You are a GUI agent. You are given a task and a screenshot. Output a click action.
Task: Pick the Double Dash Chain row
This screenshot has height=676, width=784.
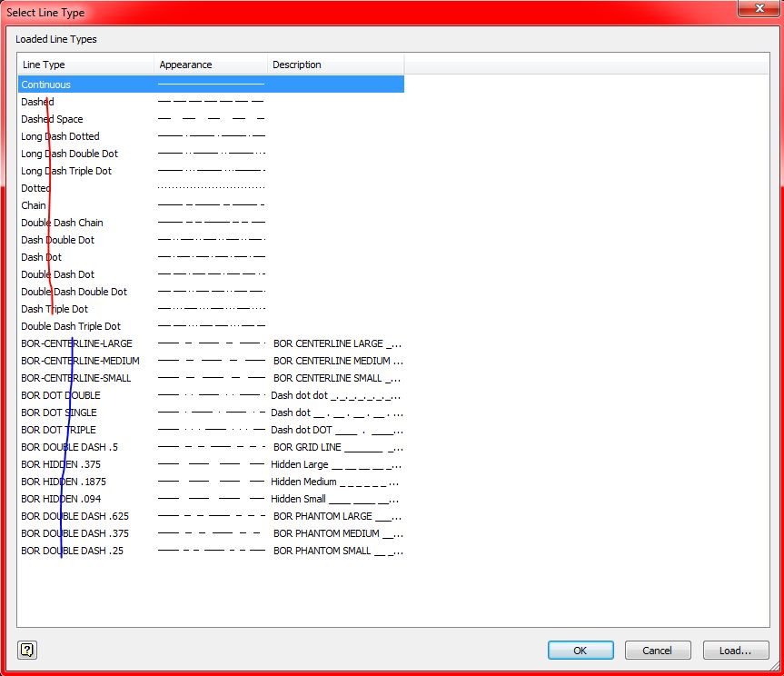(211, 223)
